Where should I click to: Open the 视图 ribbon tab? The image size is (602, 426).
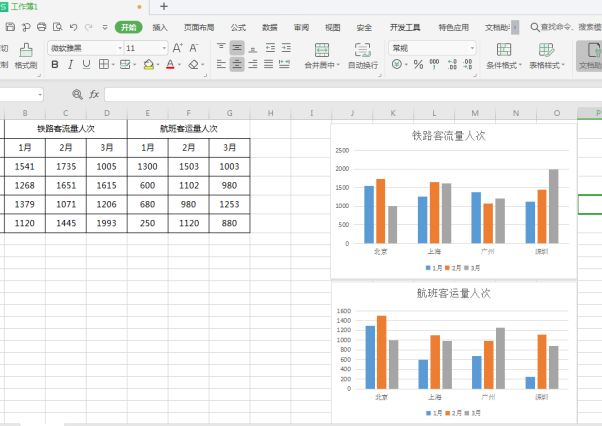click(x=332, y=27)
